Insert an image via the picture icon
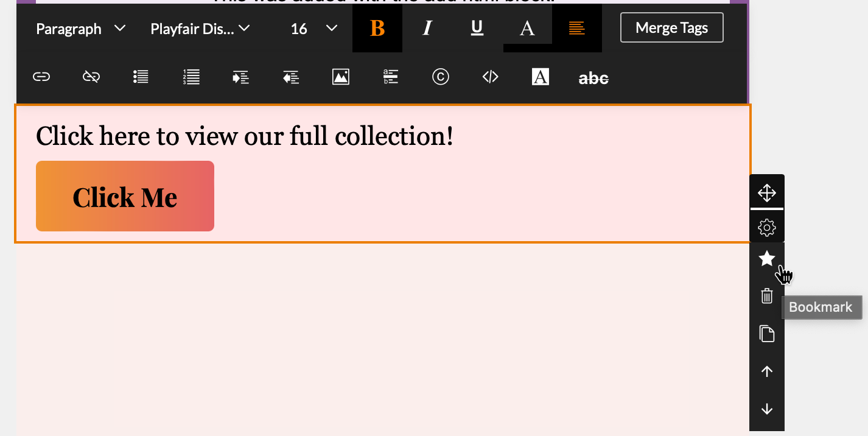Image resolution: width=868 pixels, height=436 pixels. tap(341, 77)
